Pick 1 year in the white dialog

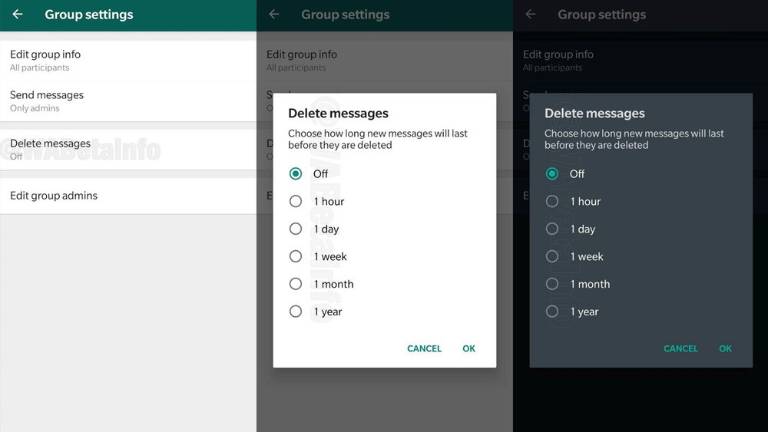tap(296, 312)
